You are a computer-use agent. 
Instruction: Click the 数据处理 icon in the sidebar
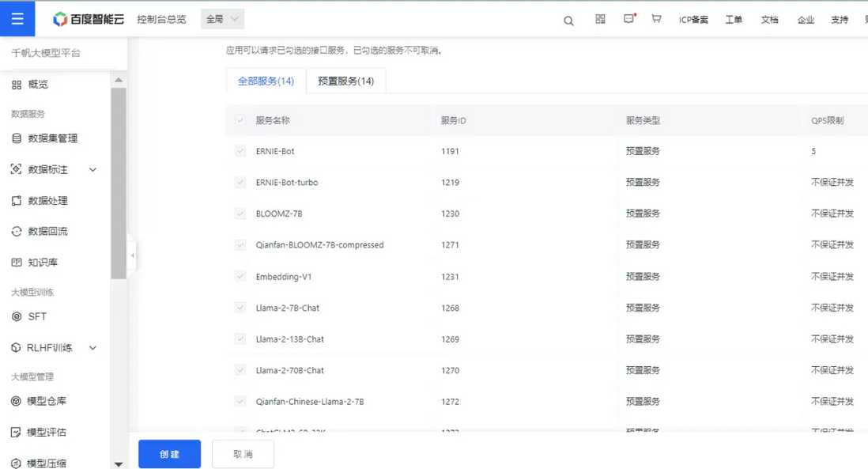point(17,201)
